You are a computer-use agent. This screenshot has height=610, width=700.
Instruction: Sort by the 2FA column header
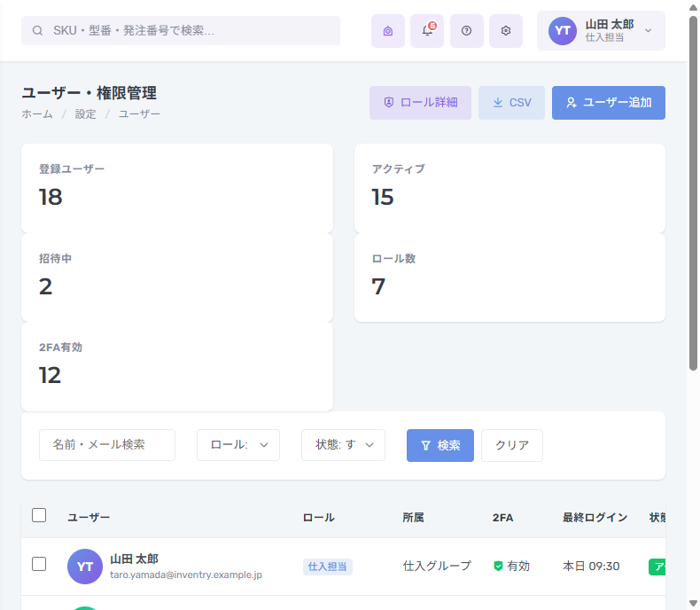502,518
